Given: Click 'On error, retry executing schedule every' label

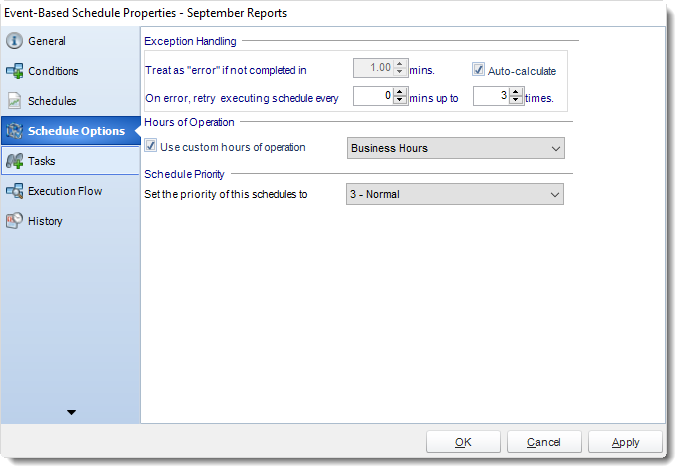Looking at the screenshot, I should [242, 98].
